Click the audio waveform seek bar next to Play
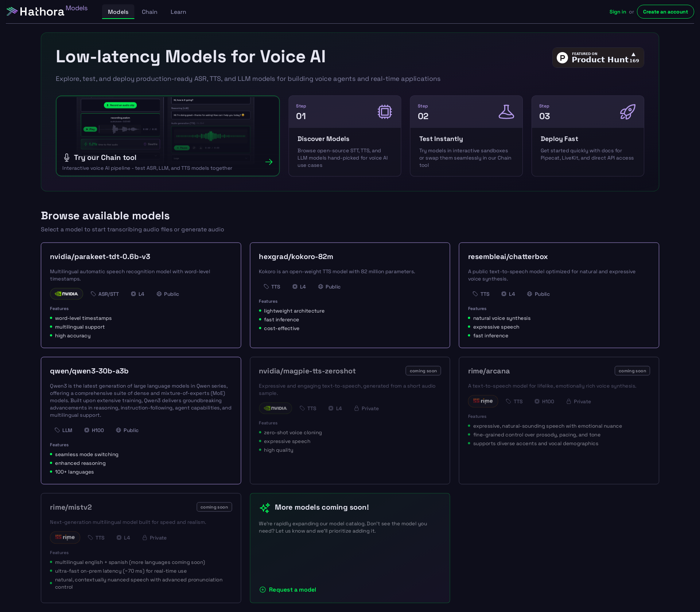 click(x=120, y=129)
